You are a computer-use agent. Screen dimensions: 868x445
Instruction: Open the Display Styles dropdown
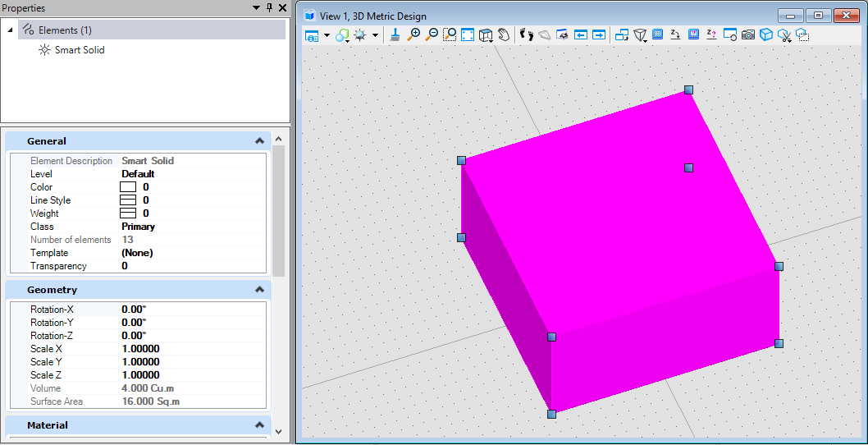tap(343, 35)
